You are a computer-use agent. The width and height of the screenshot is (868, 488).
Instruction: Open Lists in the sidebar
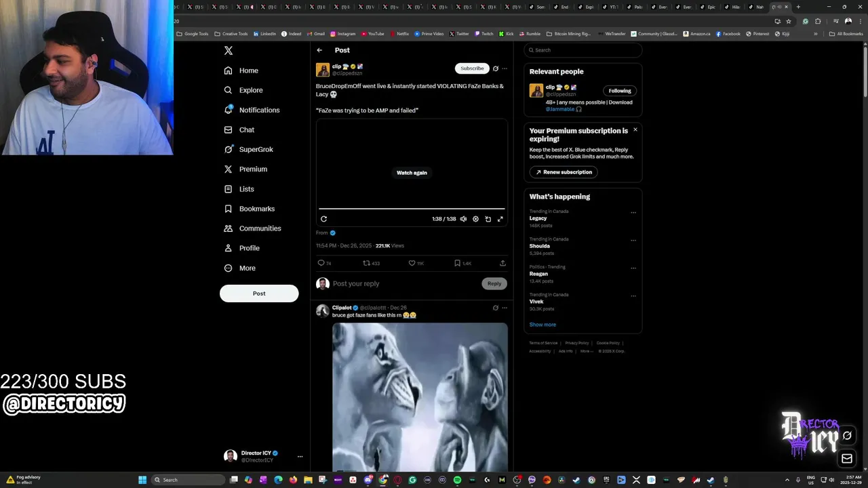(239, 189)
